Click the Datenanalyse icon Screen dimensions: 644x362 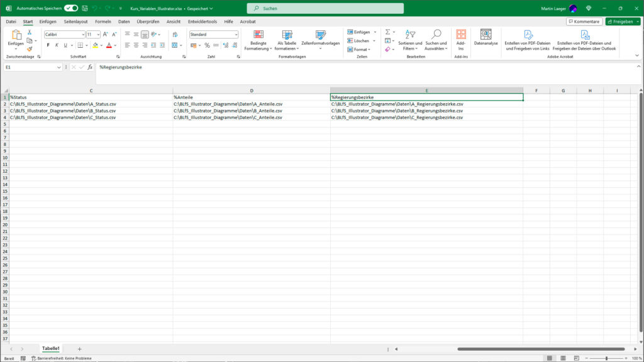click(x=486, y=37)
